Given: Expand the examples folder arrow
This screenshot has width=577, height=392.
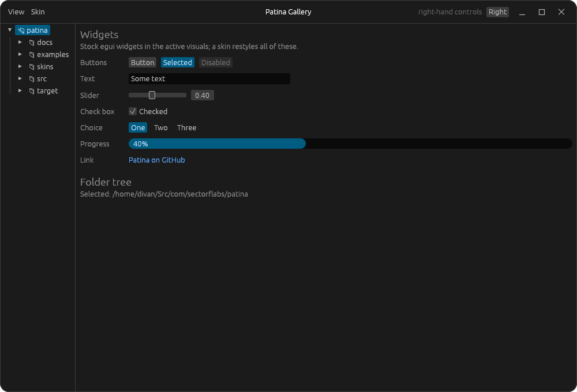Looking at the screenshot, I should coord(20,54).
